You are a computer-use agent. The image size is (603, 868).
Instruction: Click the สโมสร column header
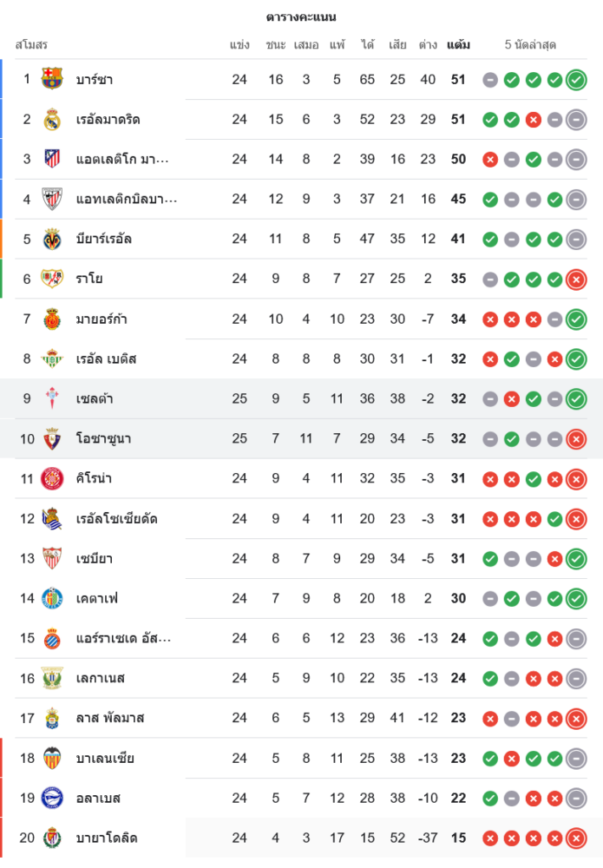click(x=31, y=44)
